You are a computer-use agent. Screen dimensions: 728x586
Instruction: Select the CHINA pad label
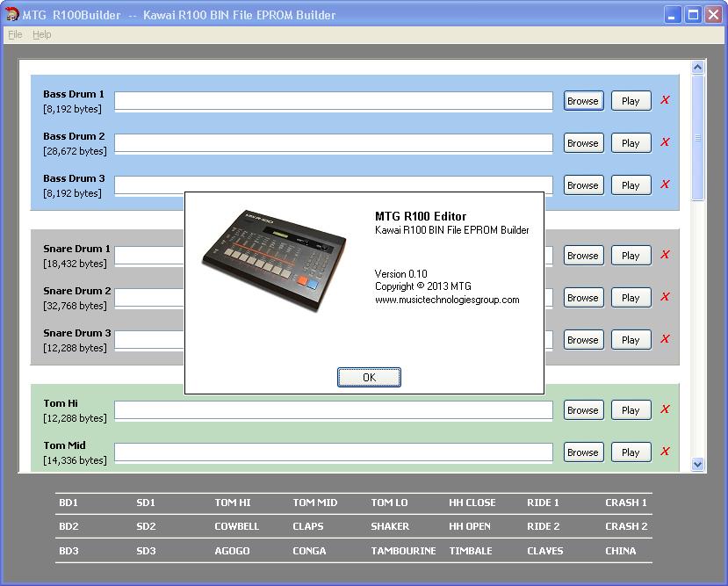point(621,551)
